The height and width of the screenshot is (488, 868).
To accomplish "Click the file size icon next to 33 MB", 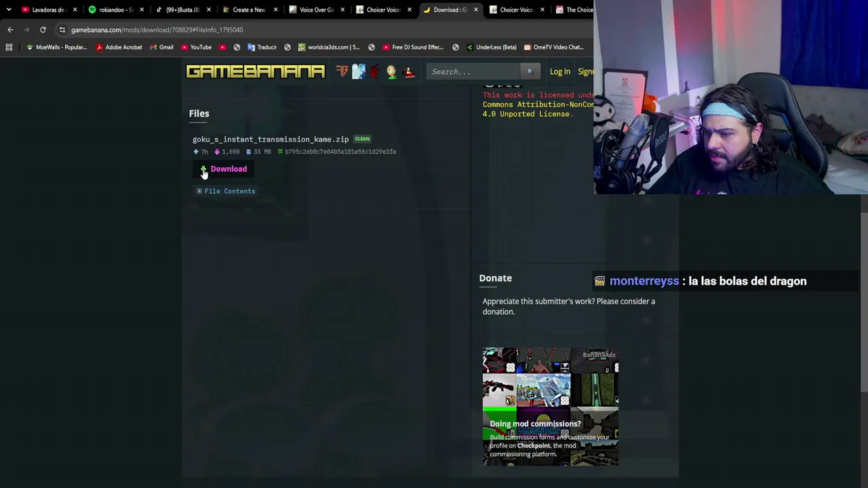I will click(248, 152).
